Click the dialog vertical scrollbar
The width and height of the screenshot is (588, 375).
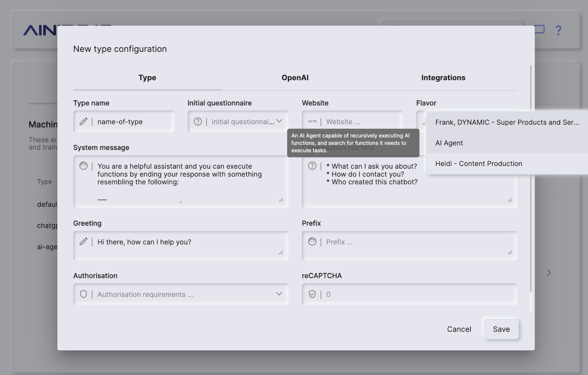(531, 178)
